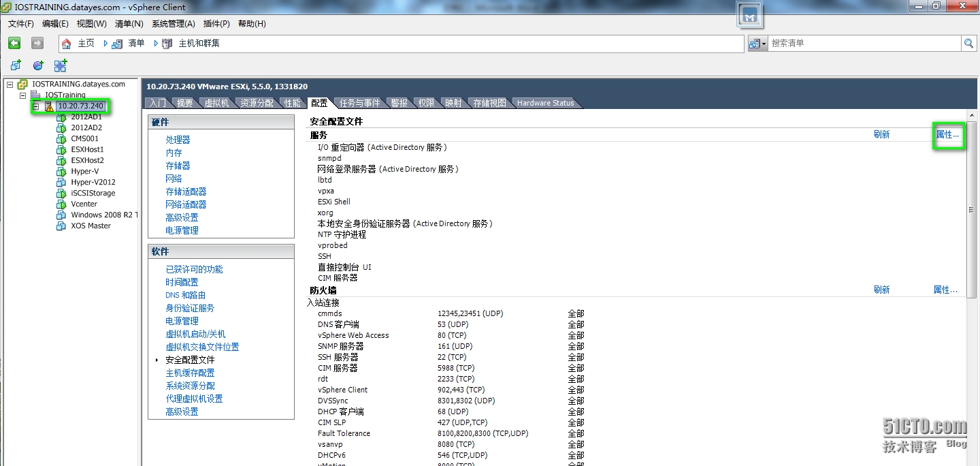Click the 2012AD2 virtual machine icon
This screenshot has height=466, width=980.
[x=62, y=128]
